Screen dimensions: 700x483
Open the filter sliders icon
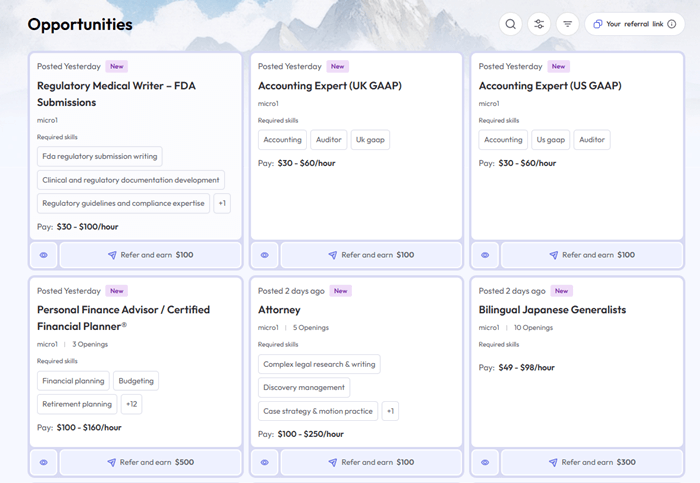(539, 24)
